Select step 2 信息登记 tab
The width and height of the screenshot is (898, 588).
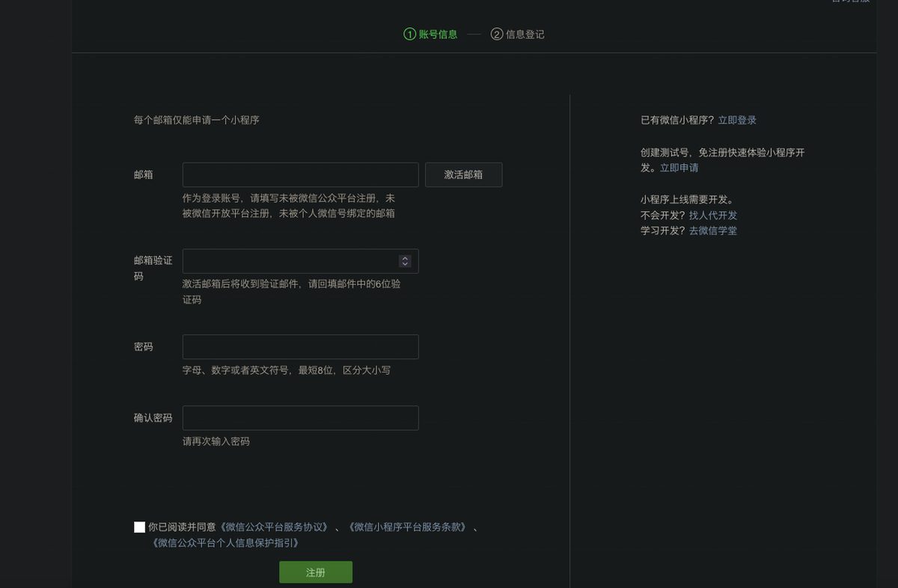point(517,34)
